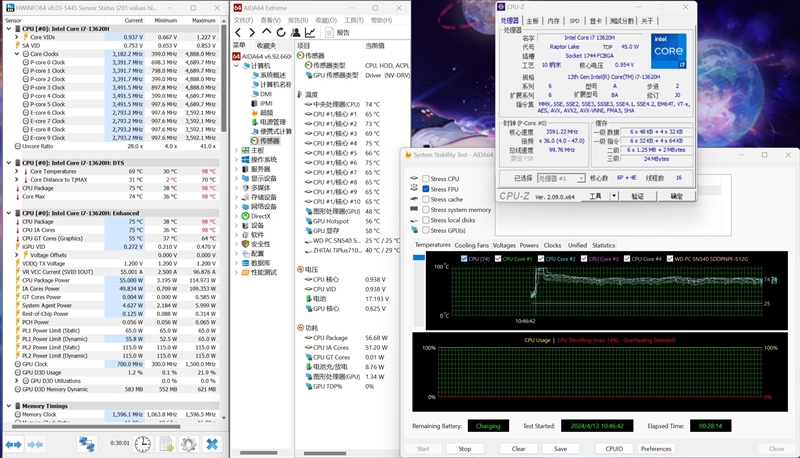This screenshot has width=800, height=458.
Task: Enable the Stress CPU checkbox
Action: 426,179
